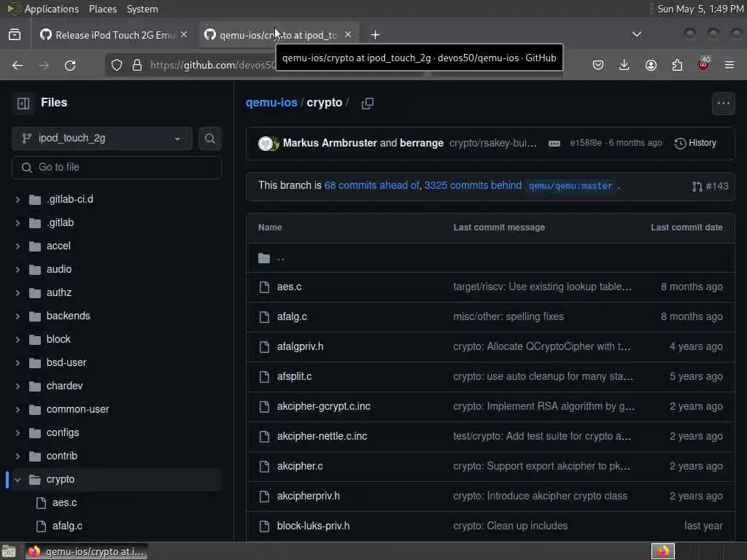Open the History link for commits
The height and width of the screenshot is (560, 747).
point(695,143)
